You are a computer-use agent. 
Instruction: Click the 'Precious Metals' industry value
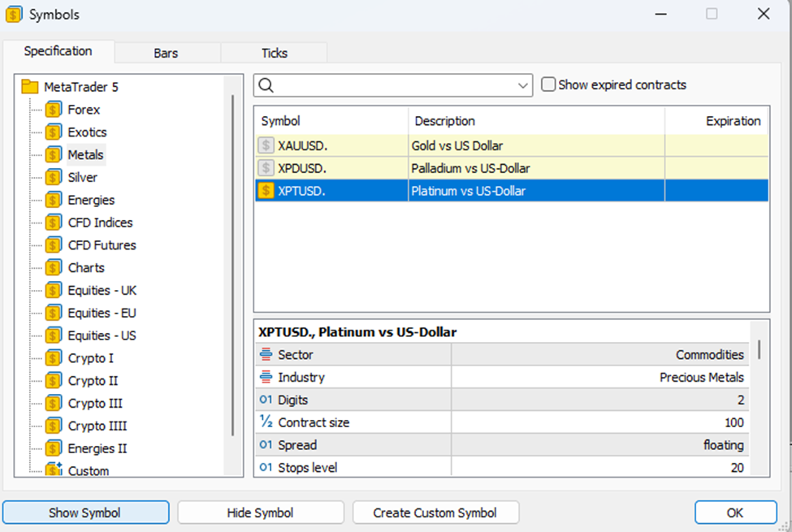pos(702,378)
